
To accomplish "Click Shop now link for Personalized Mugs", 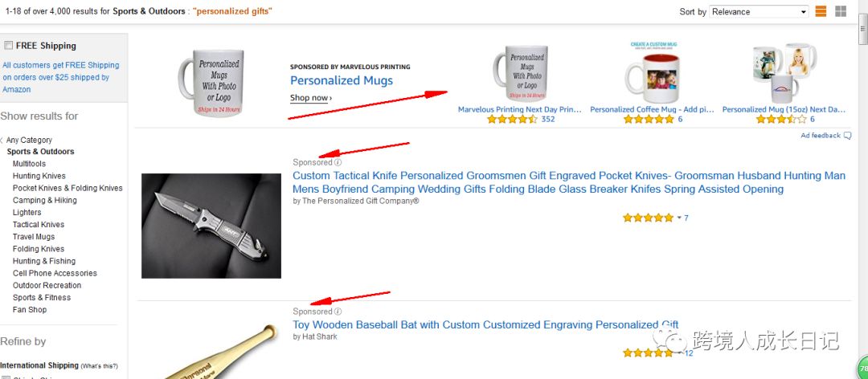I will 311,98.
